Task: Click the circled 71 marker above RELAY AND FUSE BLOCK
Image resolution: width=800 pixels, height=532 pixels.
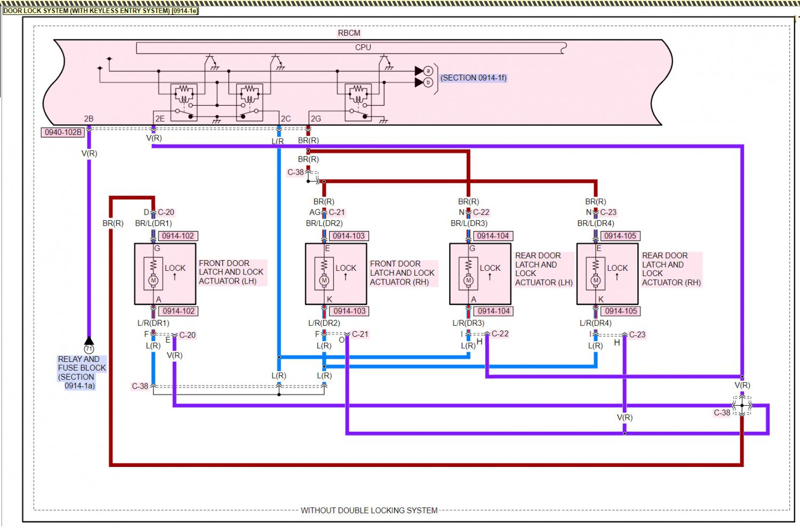Action: pyautogui.click(x=89, y=349)
